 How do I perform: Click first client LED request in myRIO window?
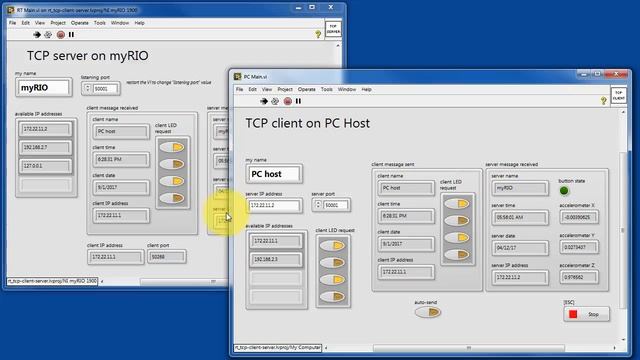click(x=172, y=147)
